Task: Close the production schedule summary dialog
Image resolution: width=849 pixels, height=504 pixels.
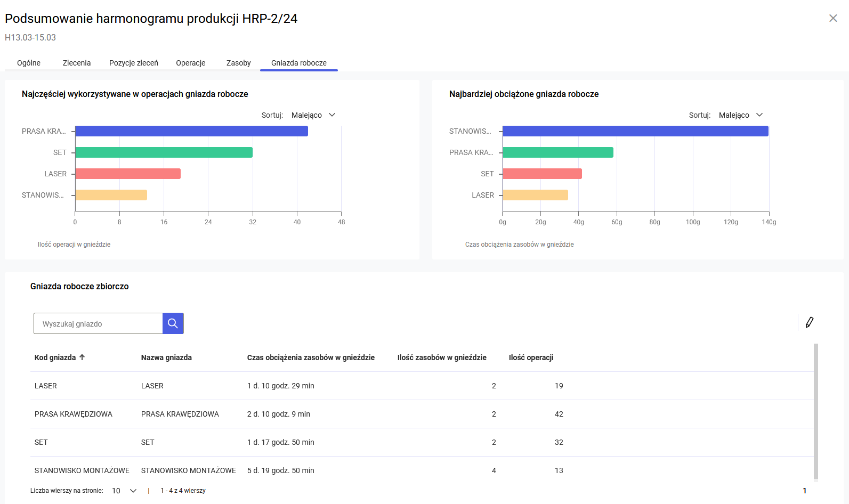Action: coord(833,18)
